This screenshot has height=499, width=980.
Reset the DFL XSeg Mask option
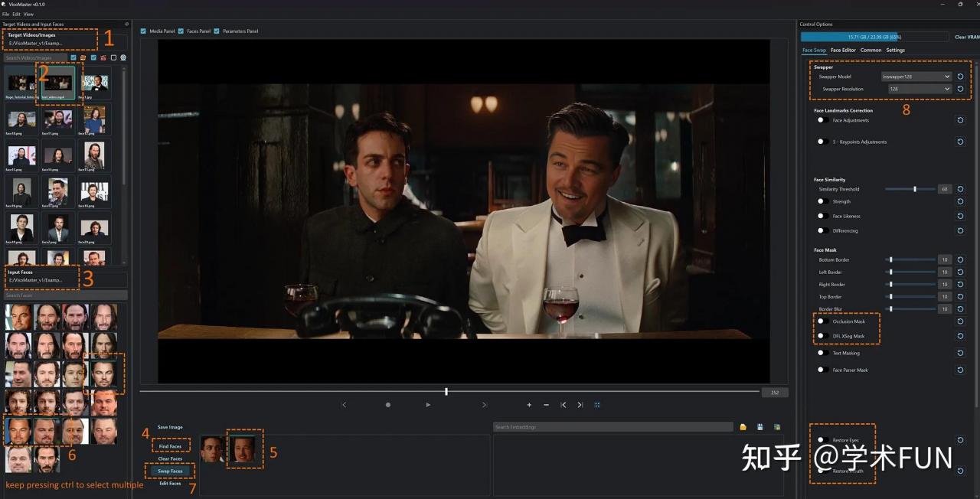tap(960, 336)
